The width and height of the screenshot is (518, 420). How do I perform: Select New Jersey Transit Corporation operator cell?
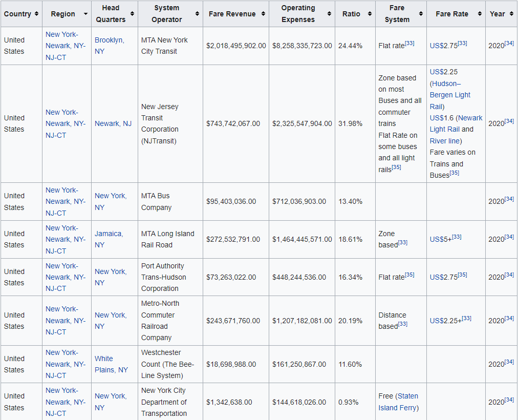click(x=170, y=123)
